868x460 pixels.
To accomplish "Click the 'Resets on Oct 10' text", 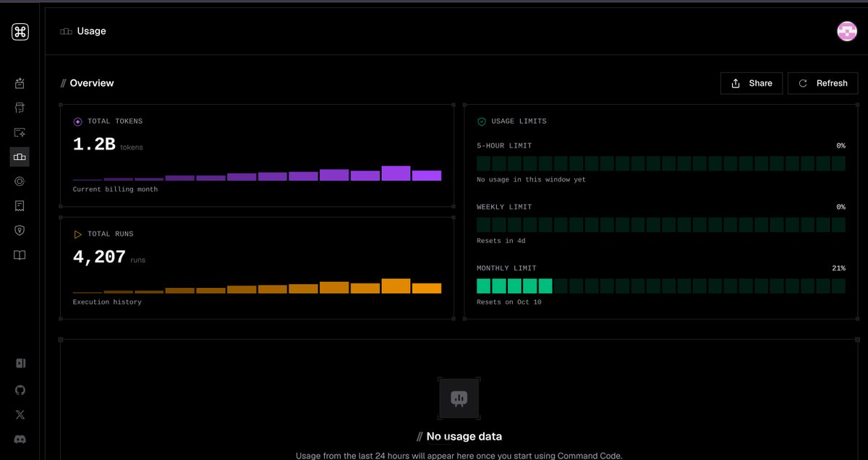I will tap(509, 302).
